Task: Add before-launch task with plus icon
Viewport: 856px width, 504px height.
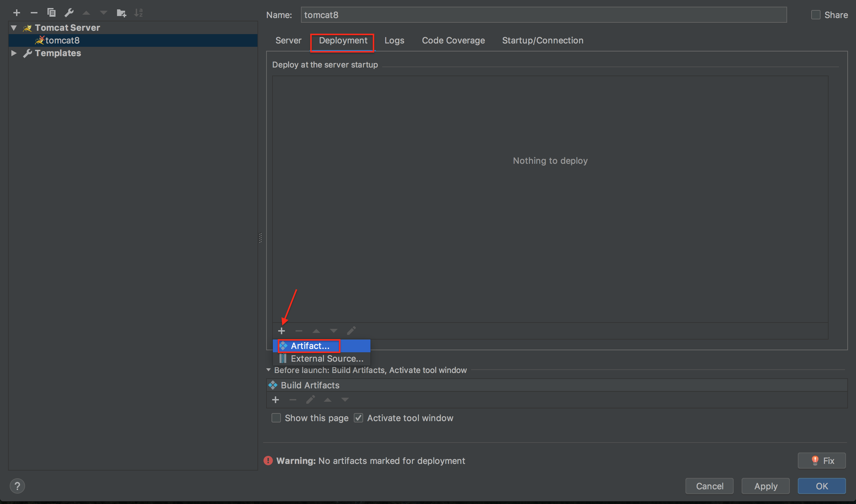Action: click(276, 400)
